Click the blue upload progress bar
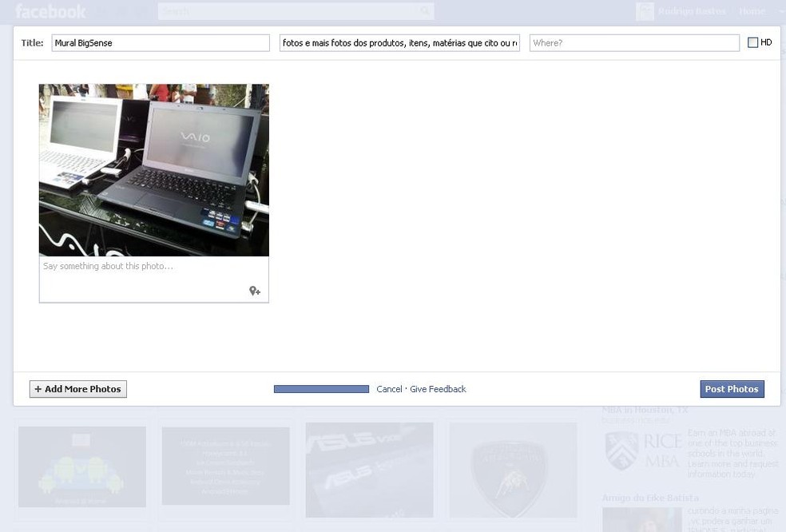 pyautogui.click(x=321, y=389)
